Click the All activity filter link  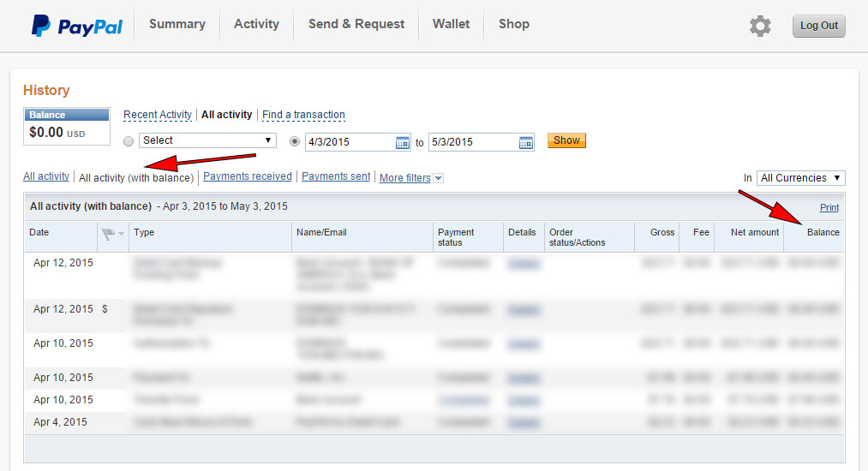pos(46,176)
